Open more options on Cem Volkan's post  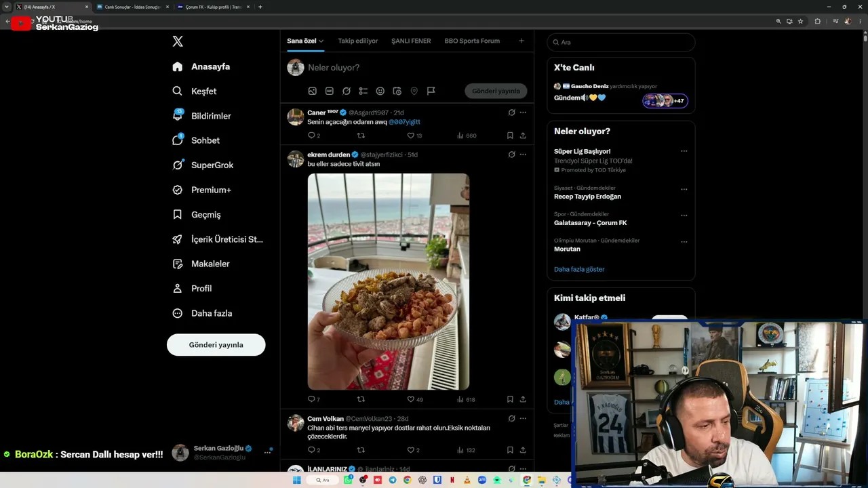(x=523, y=419)
